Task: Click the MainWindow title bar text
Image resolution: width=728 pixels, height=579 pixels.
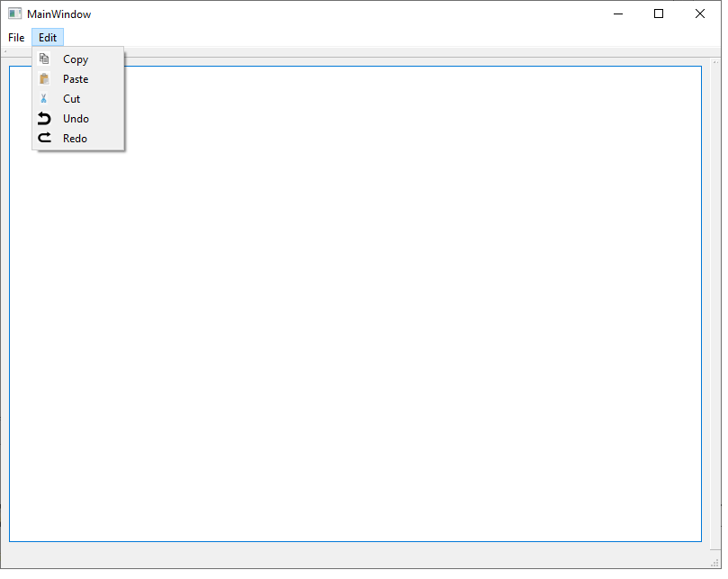Action: (x=59, y=14)
